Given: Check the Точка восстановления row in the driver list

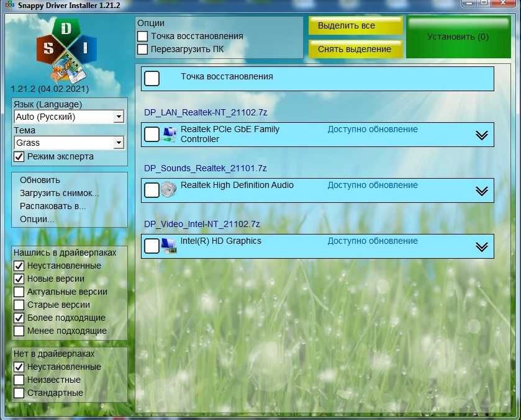Looking at the screenshot, I should click(x=152, y=78).
